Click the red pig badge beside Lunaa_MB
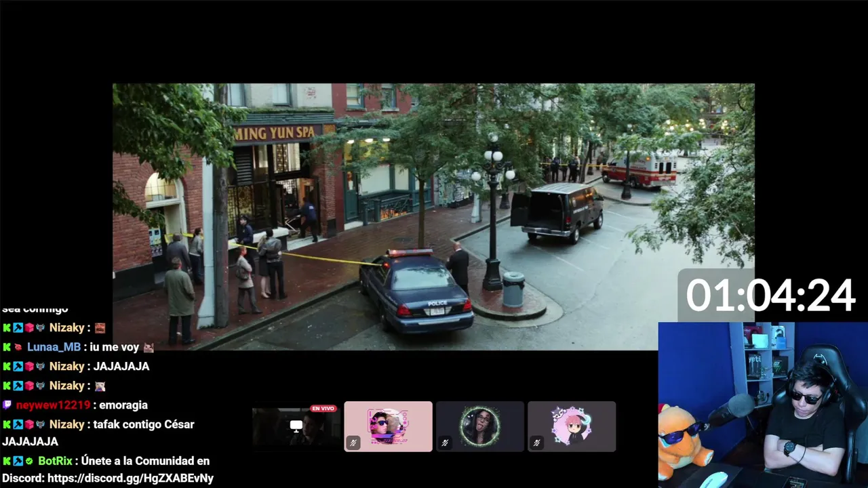The image size is (868, 488). 18,347
